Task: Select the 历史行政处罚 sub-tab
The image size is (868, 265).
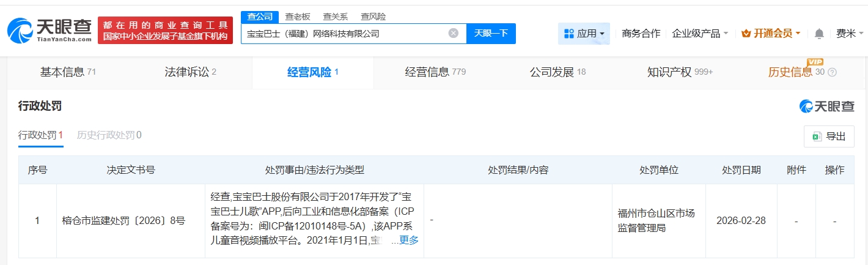Action: click(x=109, y=135)
